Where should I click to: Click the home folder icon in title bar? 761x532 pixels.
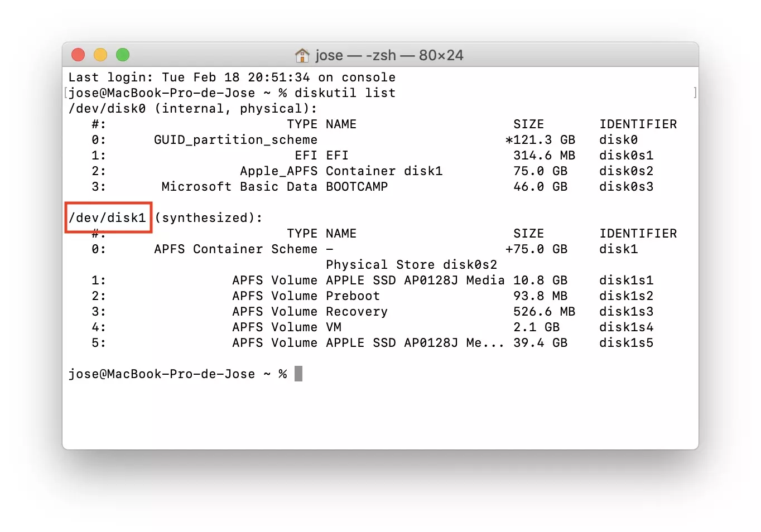click(x=302, y=55)
